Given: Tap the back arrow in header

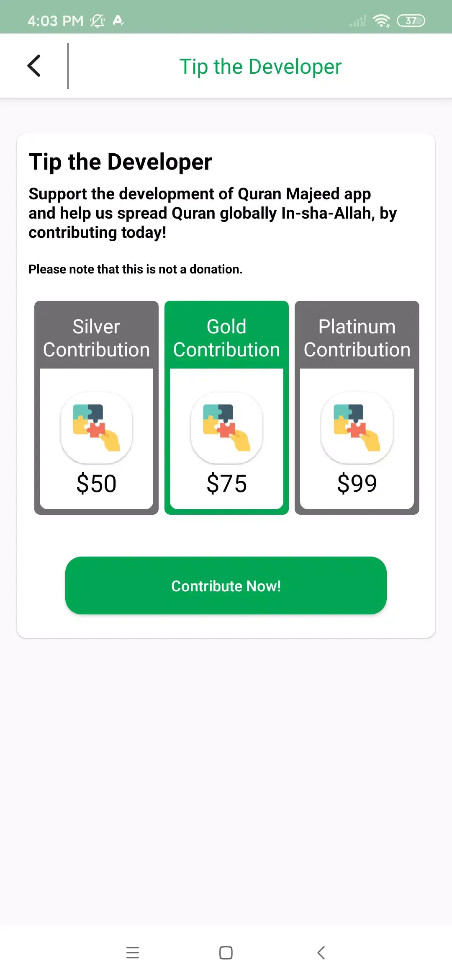Looking at the screenshot, I should (x=34, y=66).
